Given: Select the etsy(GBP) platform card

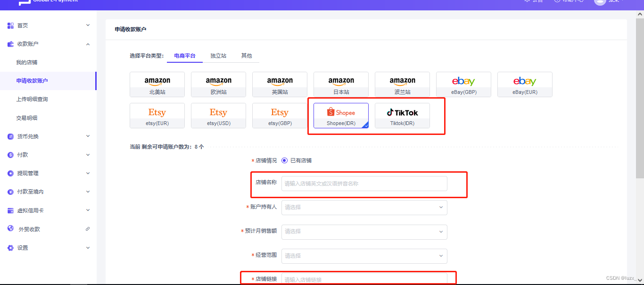Looking at the screenshot, I should 280,116.
